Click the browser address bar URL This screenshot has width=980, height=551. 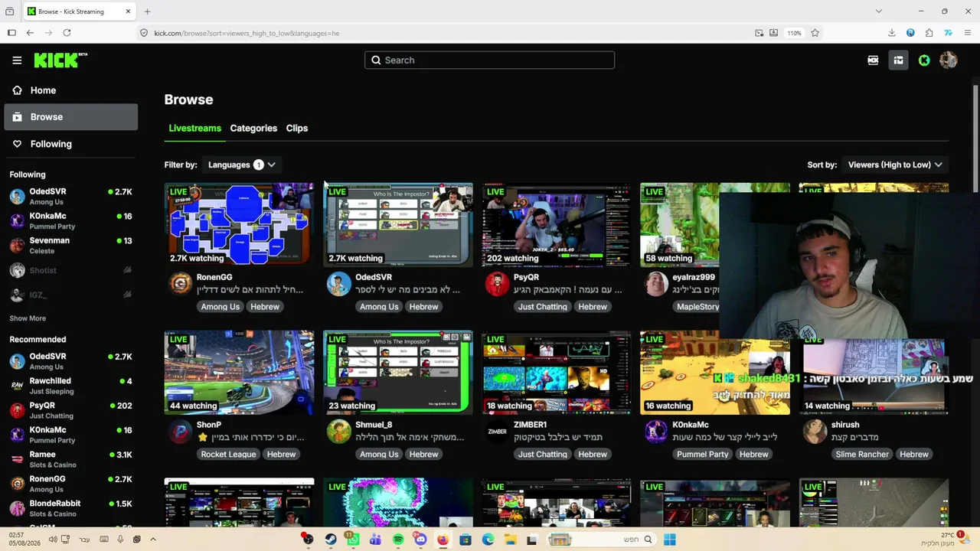[x=247, y=33]
